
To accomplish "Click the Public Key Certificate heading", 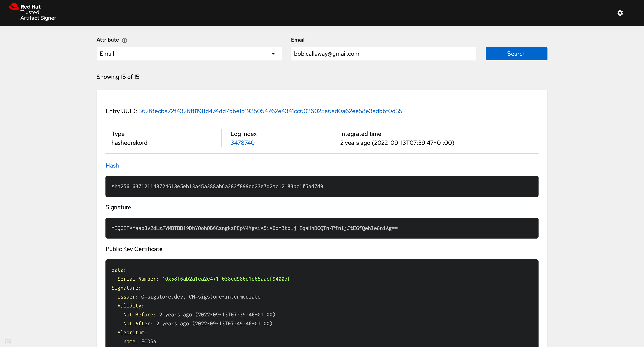I will pyautogui.click(x=134, y=249).
